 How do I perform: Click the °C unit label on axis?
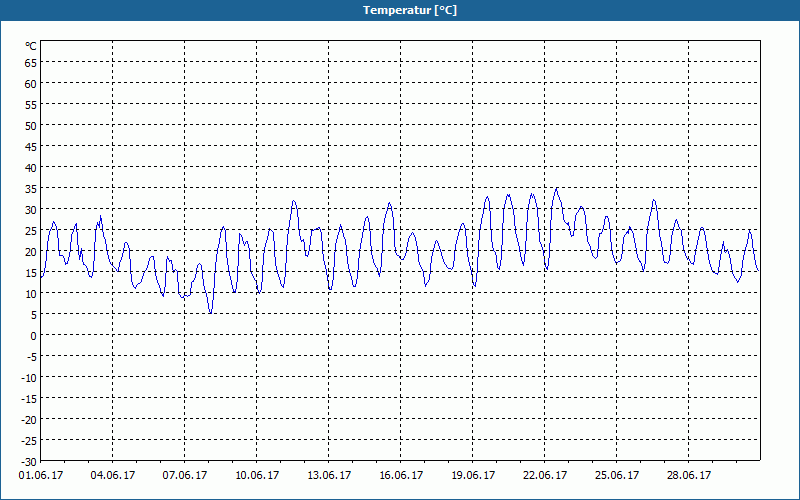31,46
